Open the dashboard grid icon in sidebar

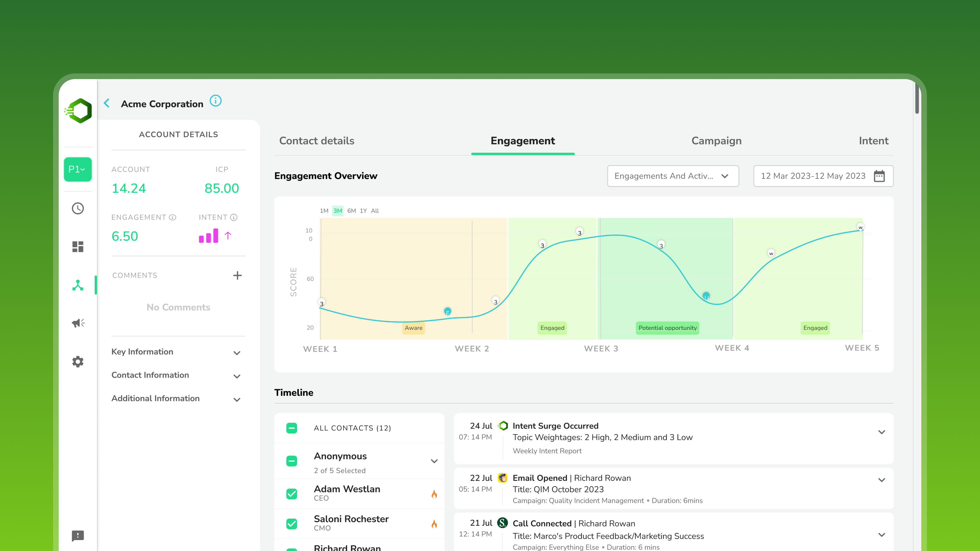[78, 247]
